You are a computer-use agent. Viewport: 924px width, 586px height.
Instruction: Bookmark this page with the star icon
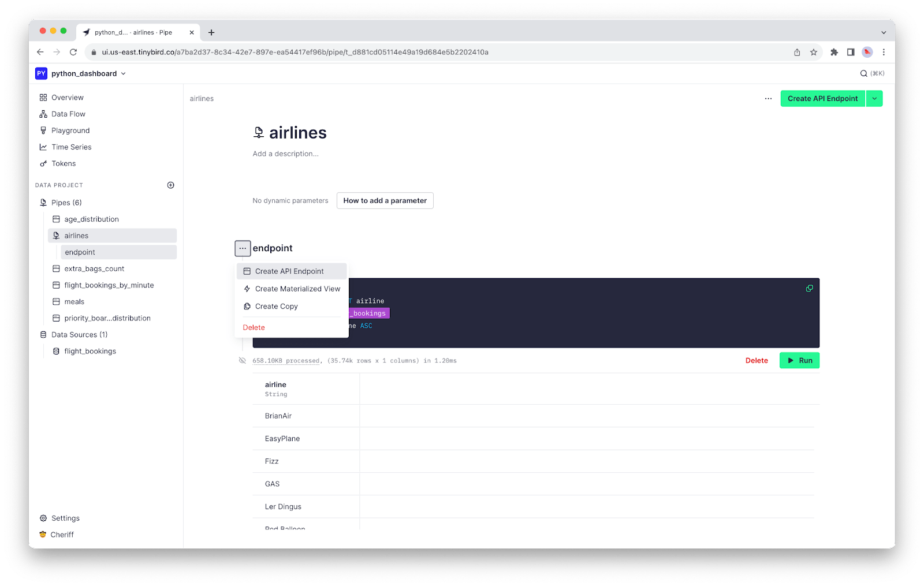coord(814,52)
